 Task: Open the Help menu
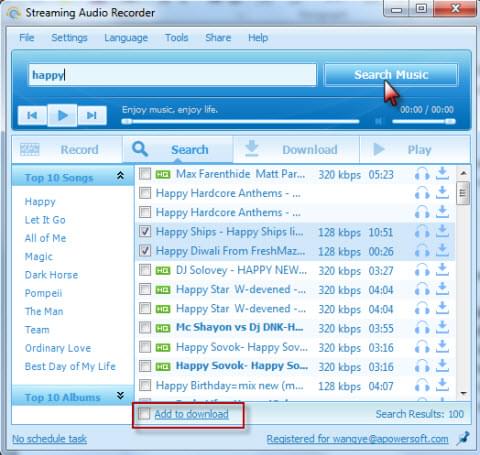click(x=258, y=38)
